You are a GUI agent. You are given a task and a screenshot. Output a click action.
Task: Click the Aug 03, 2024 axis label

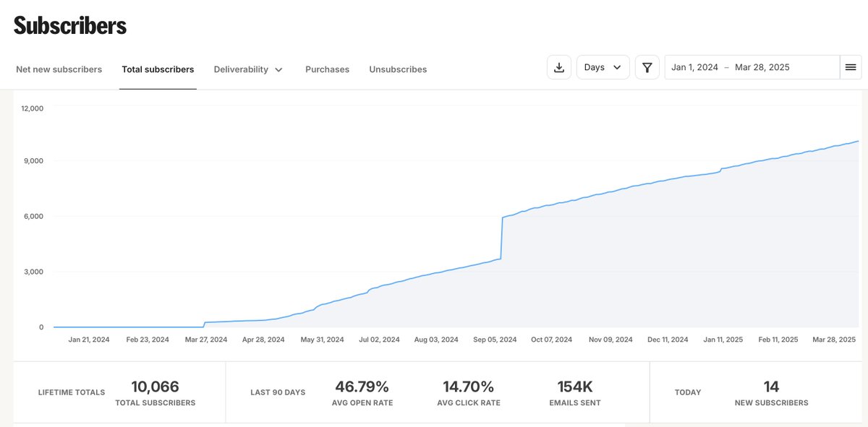[x=436, y=339]
